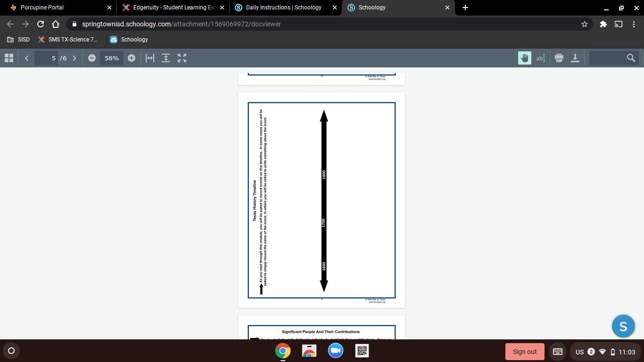Close the active Schoology tab
The height and width of the screenshot is (362, 644).
pyautogui.click(x=447, y=8)
